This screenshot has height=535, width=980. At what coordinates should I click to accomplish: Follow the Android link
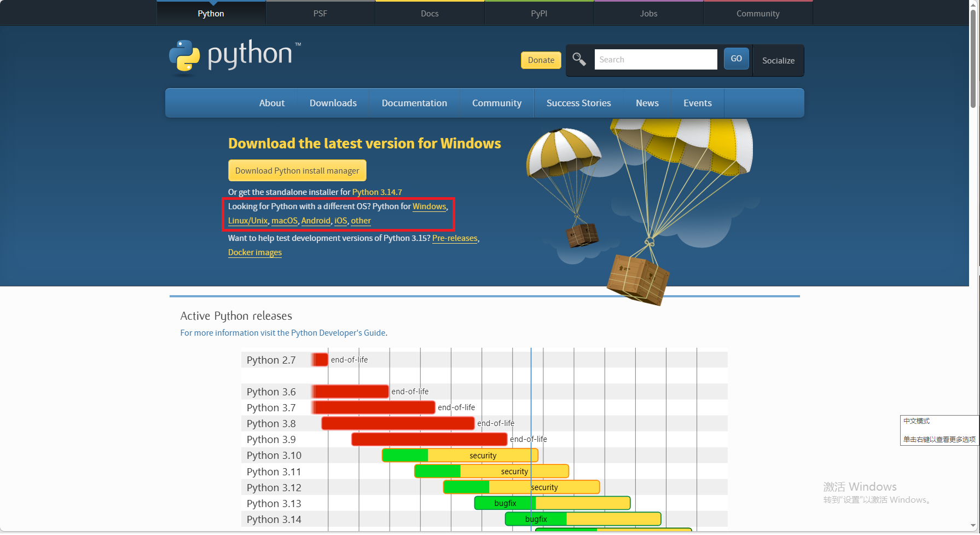pos(316,221)
